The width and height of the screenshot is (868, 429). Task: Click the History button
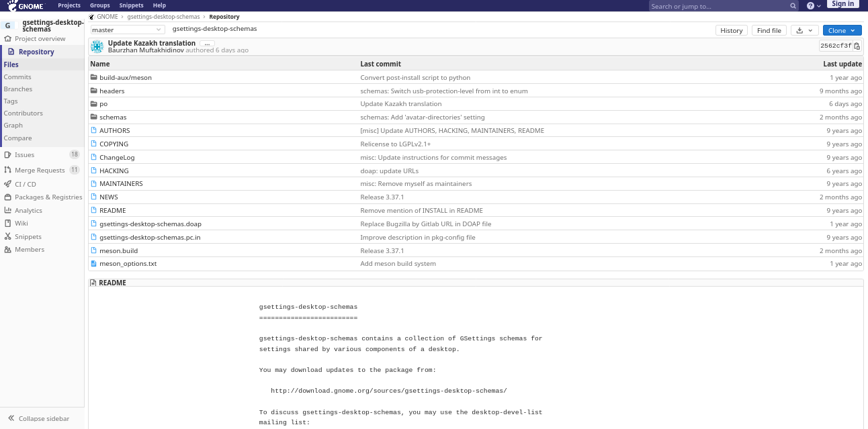coord(732,30)
